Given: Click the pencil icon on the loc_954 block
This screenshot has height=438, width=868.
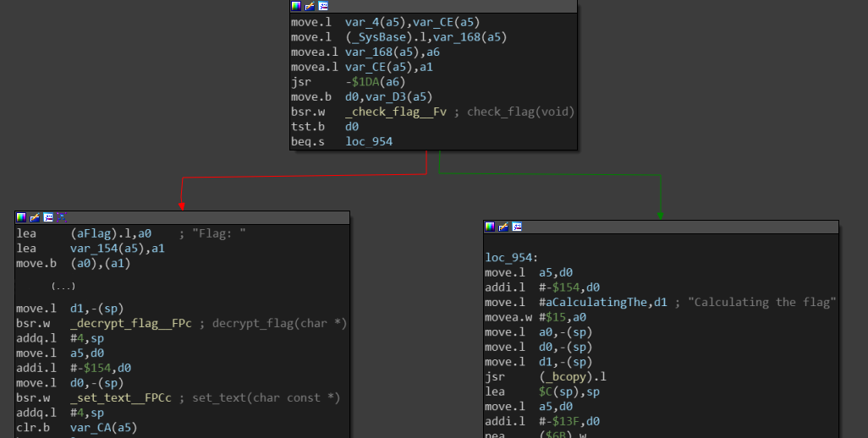Looking at the screenshot, I should click(503, 227).
